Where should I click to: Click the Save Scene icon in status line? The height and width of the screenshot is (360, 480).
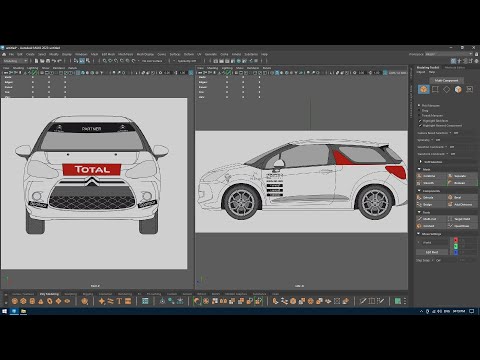[x=48, y=61]
